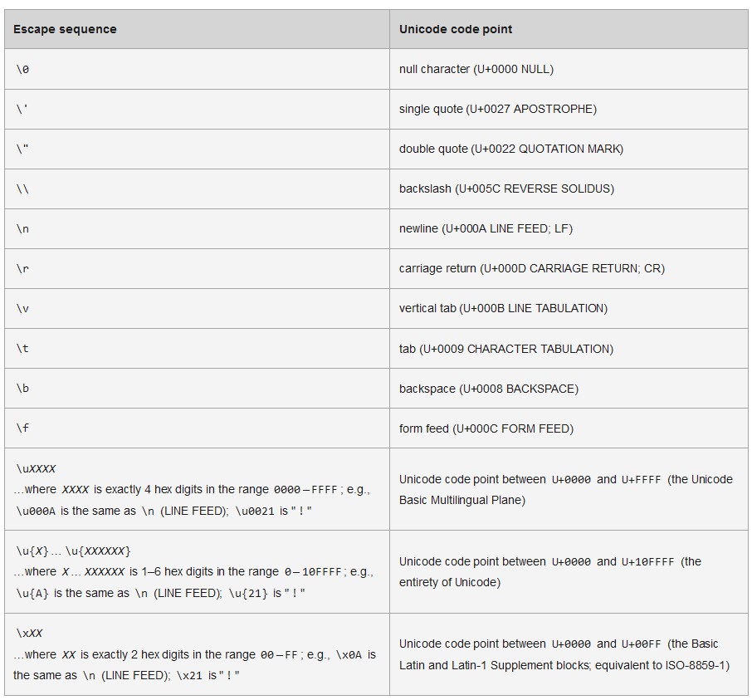Click the "tab (U+0009 CHARACTER TABULATION)" description
Viewport: 752px width, 700px height.
click(505, 349)
